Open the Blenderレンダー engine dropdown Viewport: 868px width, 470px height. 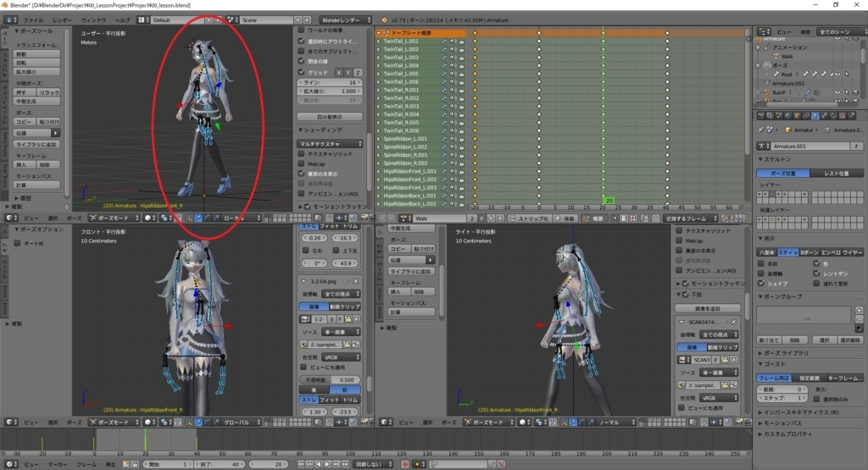coord(346,20)
